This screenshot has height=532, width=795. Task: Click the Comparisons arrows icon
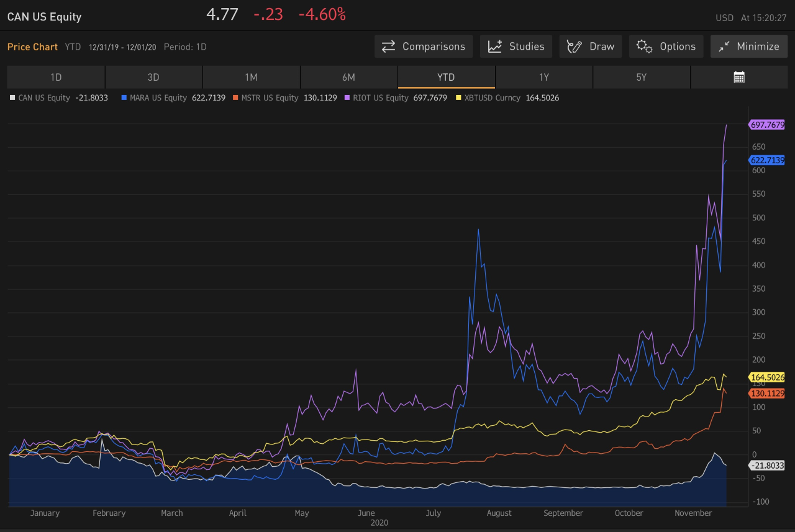(x=389, y=47)
